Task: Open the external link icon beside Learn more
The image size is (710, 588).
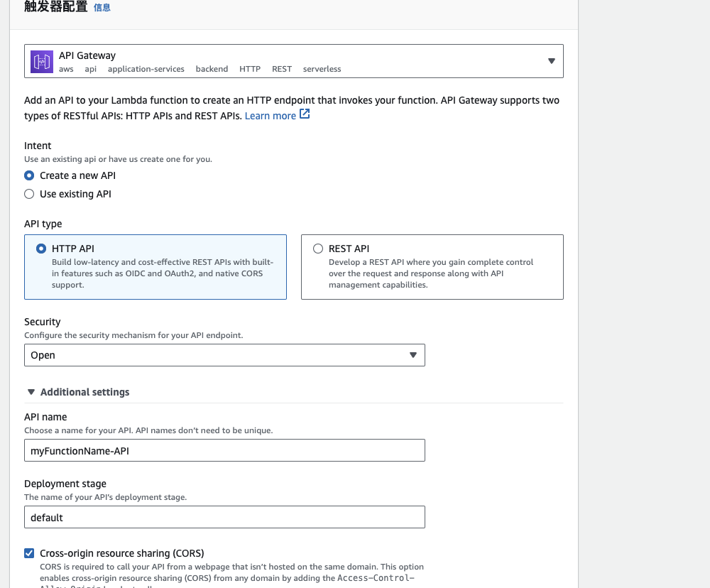Action: [x=305, y=114]
